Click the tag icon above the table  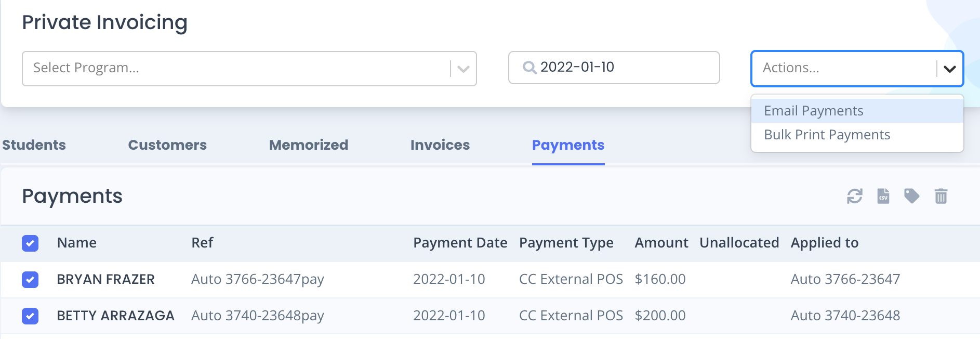[912, 196]
